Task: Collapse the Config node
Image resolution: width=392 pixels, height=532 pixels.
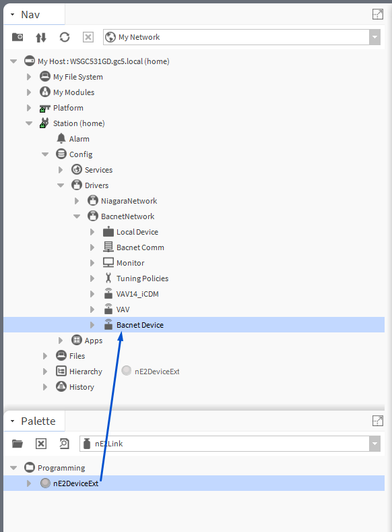Action: pyautogui.click(x=45, y=154)
